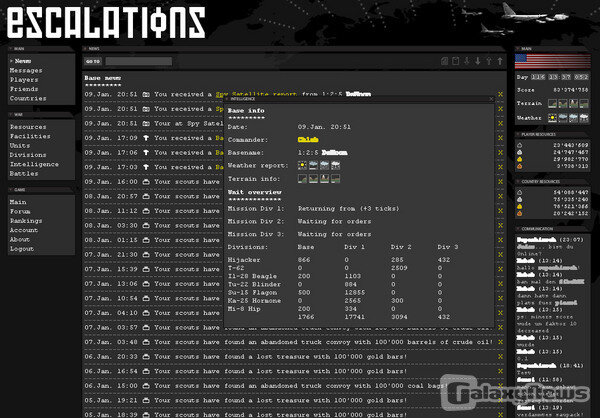
Task: Collapse the WAR sidebar panel
Action: (10, 114)
